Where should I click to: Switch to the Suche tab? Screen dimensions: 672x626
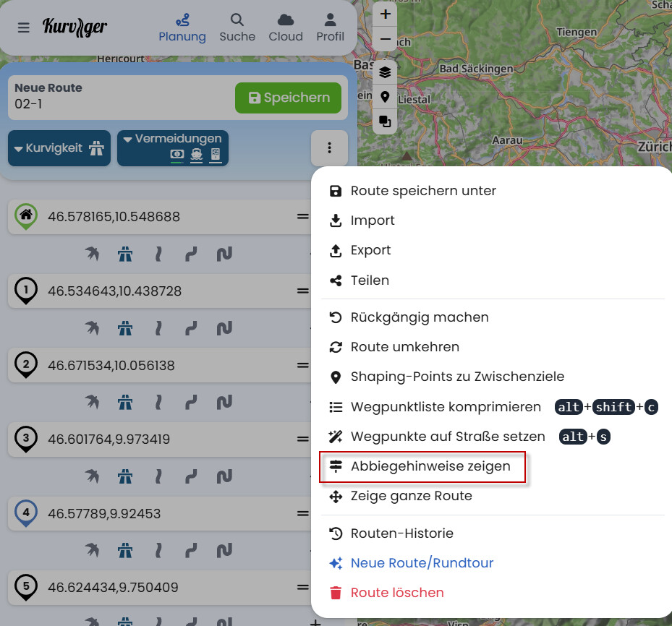tap(237, 27)
